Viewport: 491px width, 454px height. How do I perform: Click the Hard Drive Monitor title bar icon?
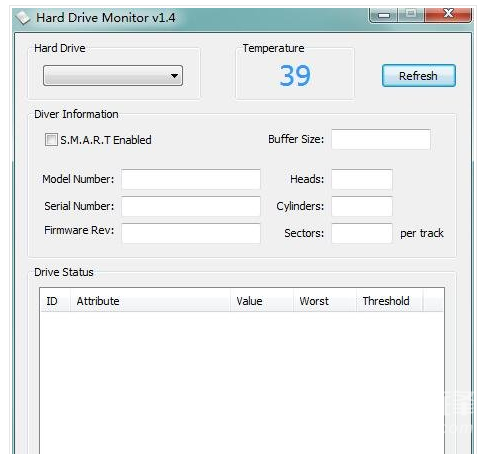pos(23,18)
